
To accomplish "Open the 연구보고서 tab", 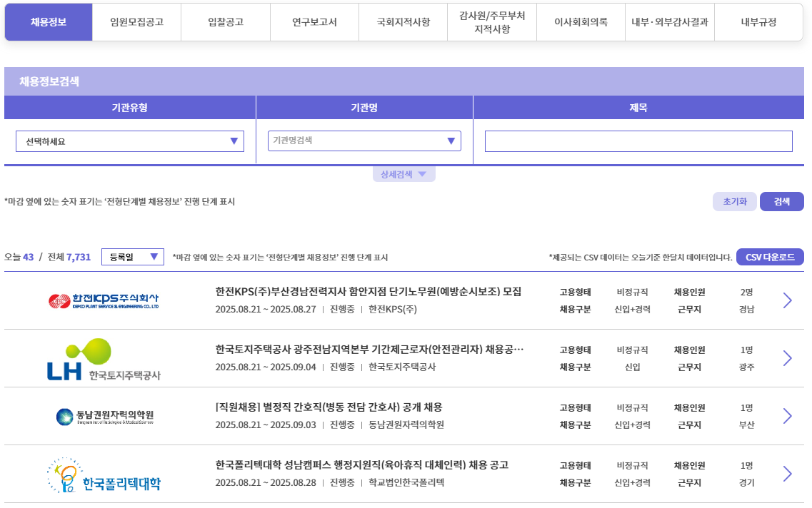I will coord(314,22).
